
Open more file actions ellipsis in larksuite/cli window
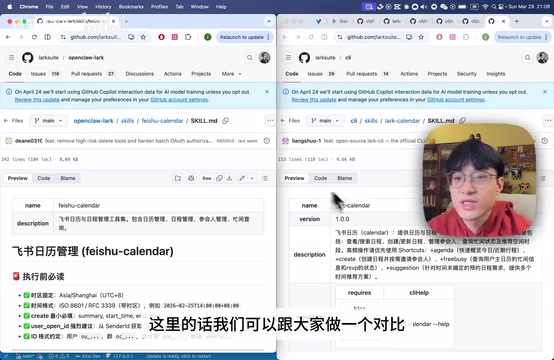(x=548, y=120)
